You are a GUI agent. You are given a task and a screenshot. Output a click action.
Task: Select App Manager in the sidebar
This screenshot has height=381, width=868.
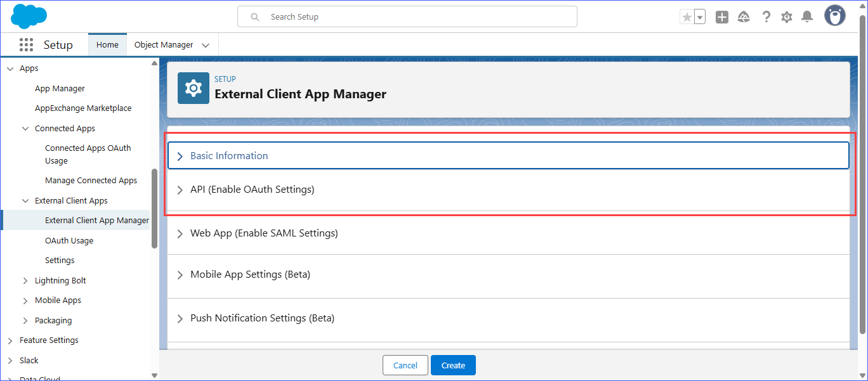(x=60, y=89)
